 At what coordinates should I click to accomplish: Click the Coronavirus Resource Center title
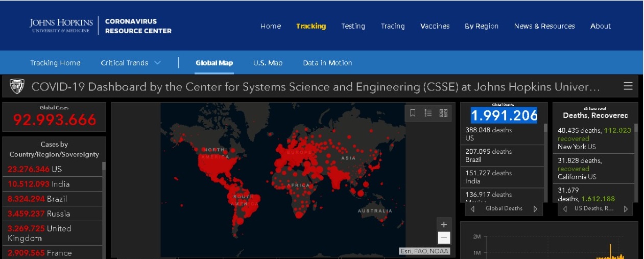click(x=138, y=26)
